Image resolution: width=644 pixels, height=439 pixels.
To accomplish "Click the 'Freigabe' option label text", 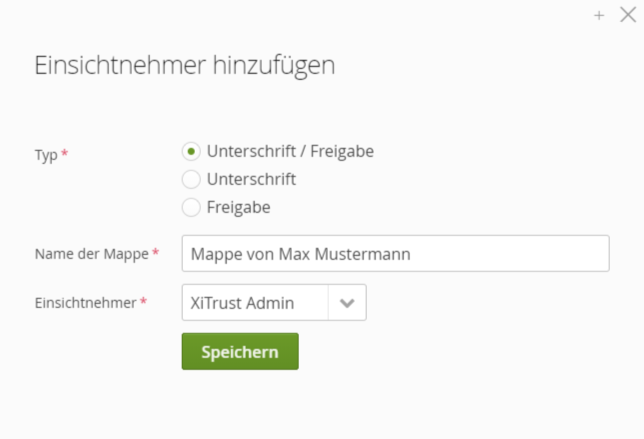I will click(x=239, y=208).
